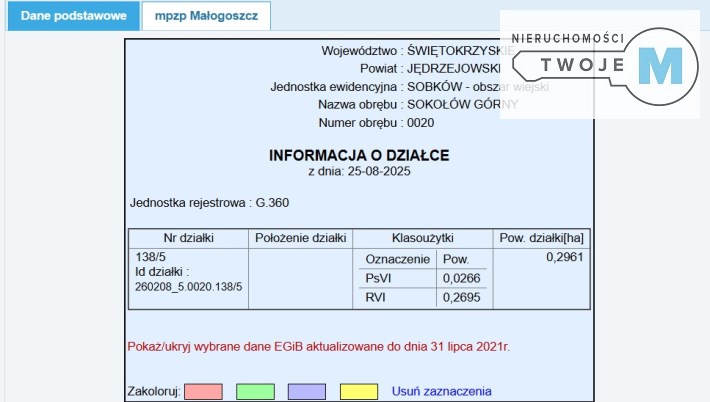710x402 pixels.
Task: Click the total parcel area 0,2961
Action: [x=565, y=257]
